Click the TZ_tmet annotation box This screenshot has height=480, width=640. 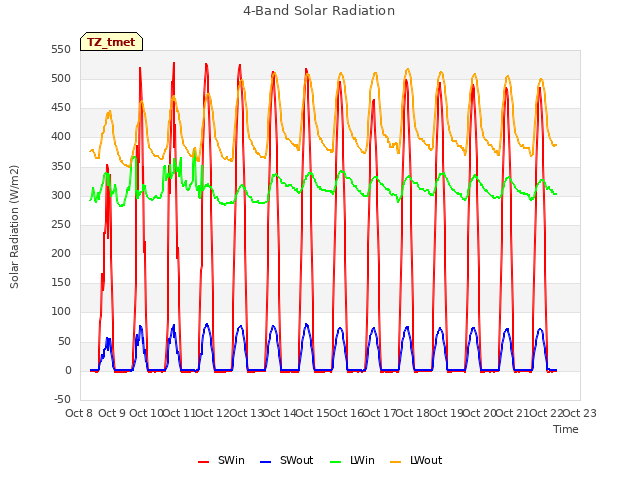click(x=111, y=42)
